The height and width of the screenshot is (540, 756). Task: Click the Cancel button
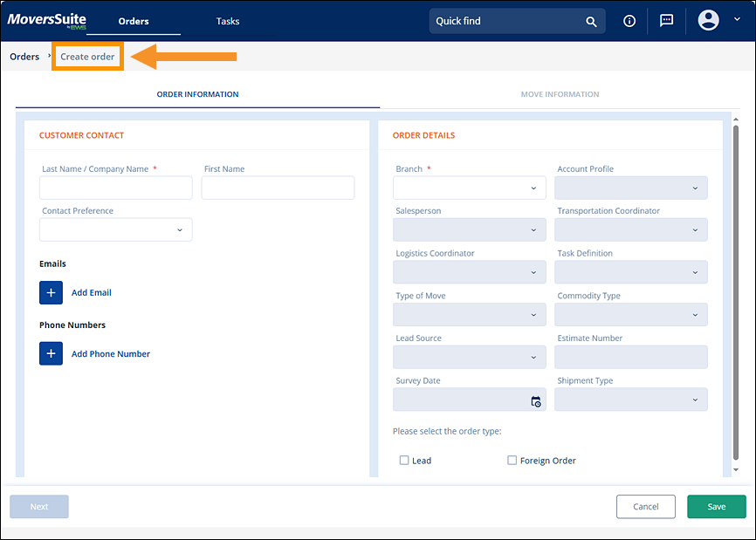point(645,507)
